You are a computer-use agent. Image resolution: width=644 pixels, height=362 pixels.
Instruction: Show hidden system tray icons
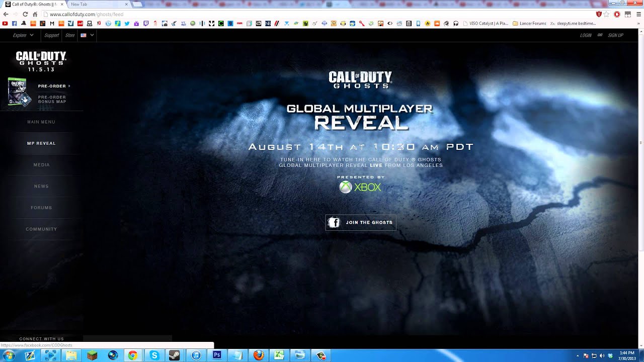[578, 355]
